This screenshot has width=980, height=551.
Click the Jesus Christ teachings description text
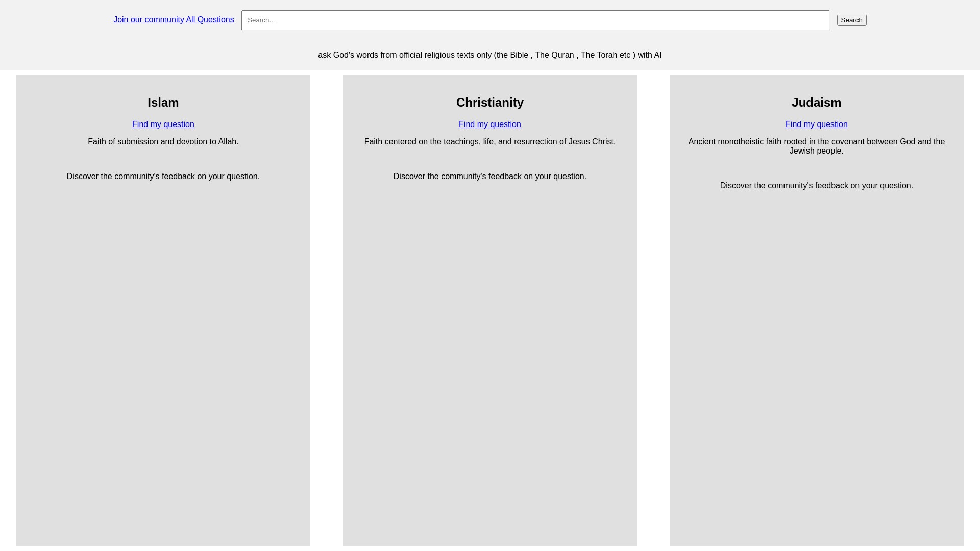pos(489,142)
